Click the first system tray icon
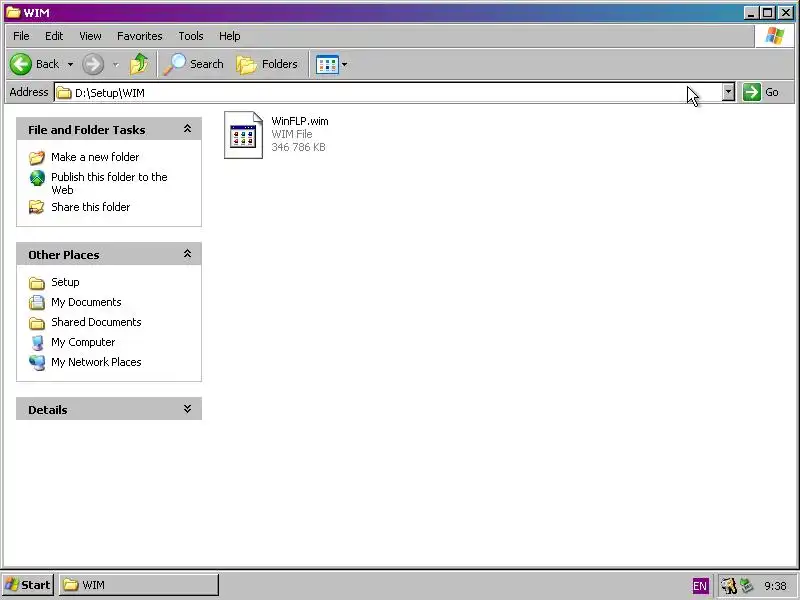Screen dimensions: 800x600 [729, 586]
